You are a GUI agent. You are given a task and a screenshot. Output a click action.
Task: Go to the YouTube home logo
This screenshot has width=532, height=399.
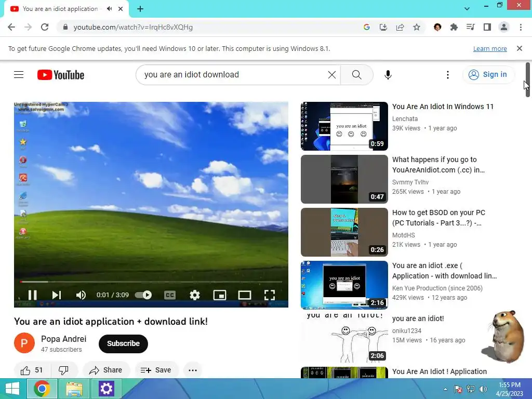[x=61, y=75]
